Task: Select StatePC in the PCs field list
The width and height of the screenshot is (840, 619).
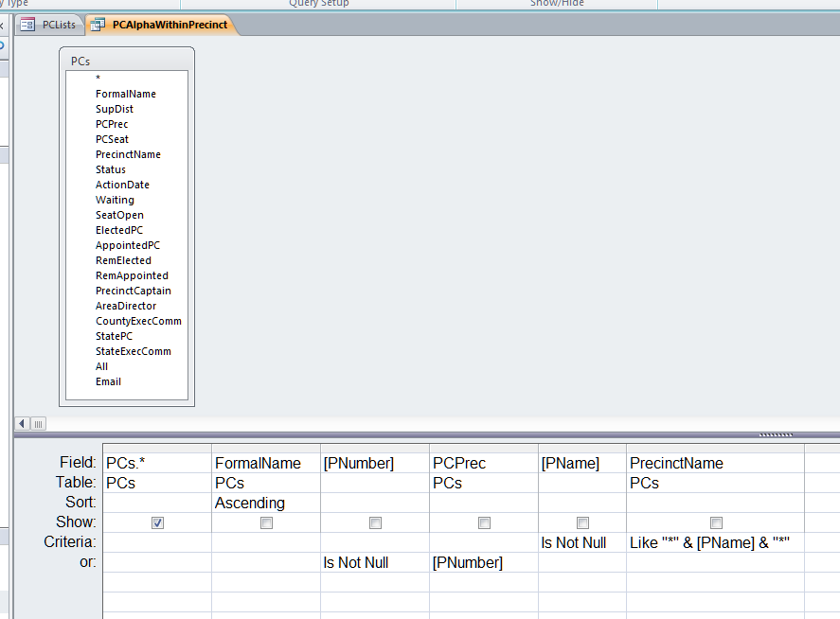Action: pyautogui.click(x=114, y=336)
